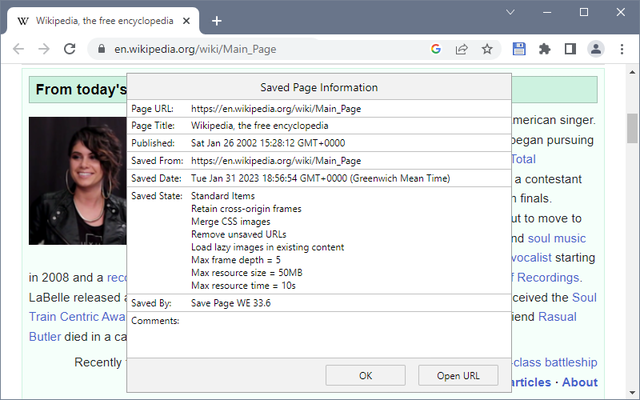Open the 'Recordings' link
The image size is (640, 400).
pos(548,278)
